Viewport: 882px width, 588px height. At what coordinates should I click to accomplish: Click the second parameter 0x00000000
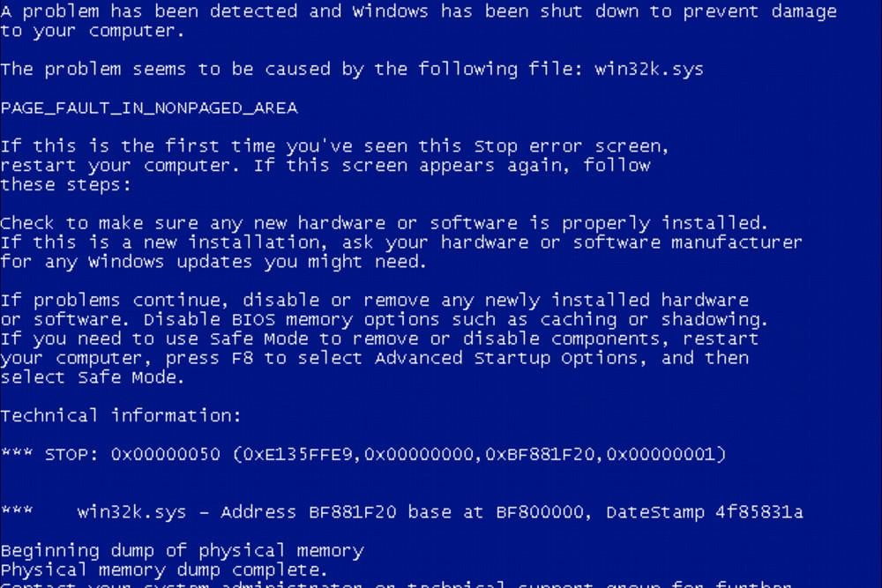tap(419, 454)
